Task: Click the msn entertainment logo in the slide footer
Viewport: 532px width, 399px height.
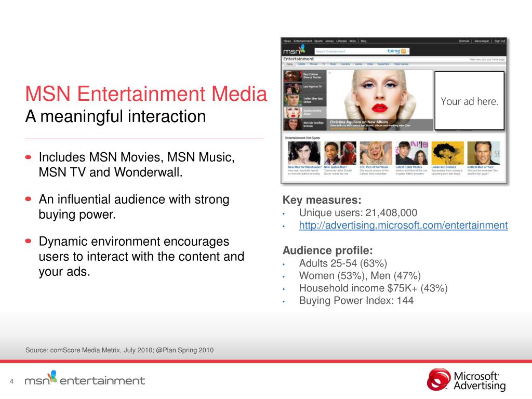Action: point(85,379)
